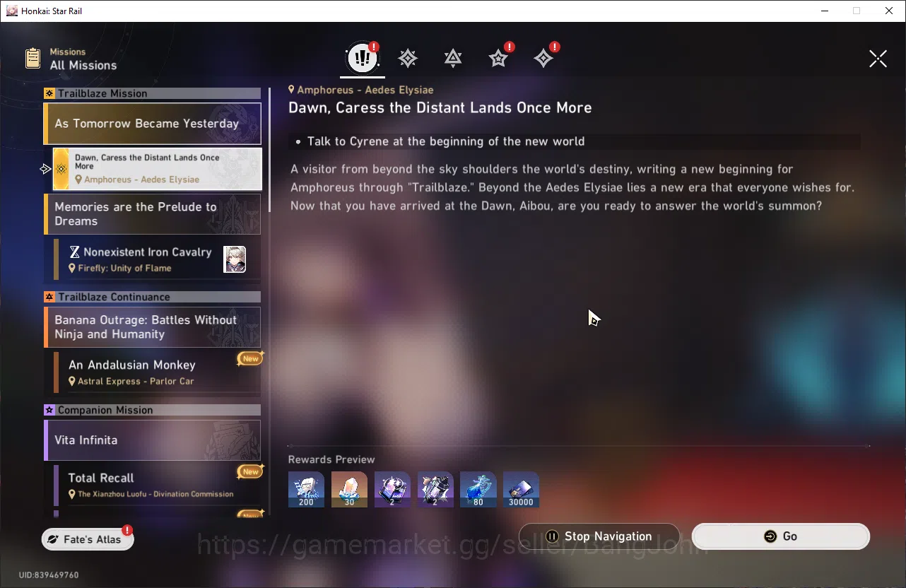Click the Honkai: Star Rail title bar icon
The height and width of the screenshot is (588, 906).
pyautogui.click(x=11, y=11)
